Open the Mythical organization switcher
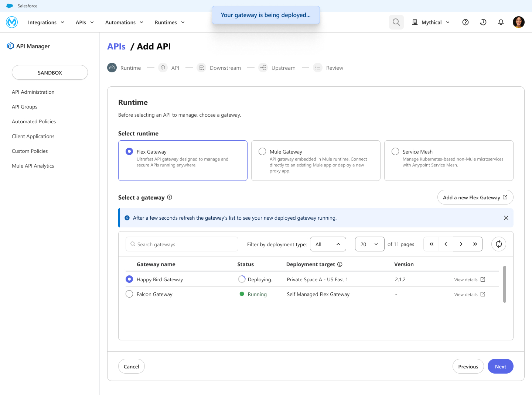The height and width of the screenshot is (395, 532). [431, 22]
